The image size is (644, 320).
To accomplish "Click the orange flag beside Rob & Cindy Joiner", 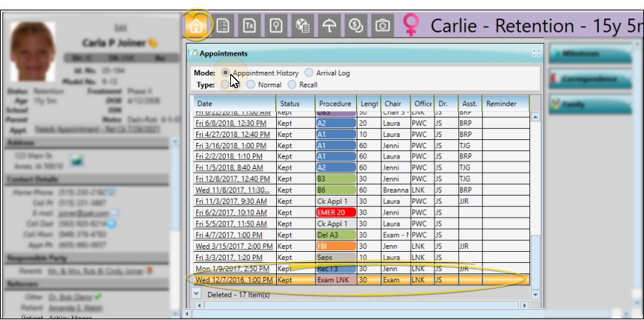I will 148,271.
